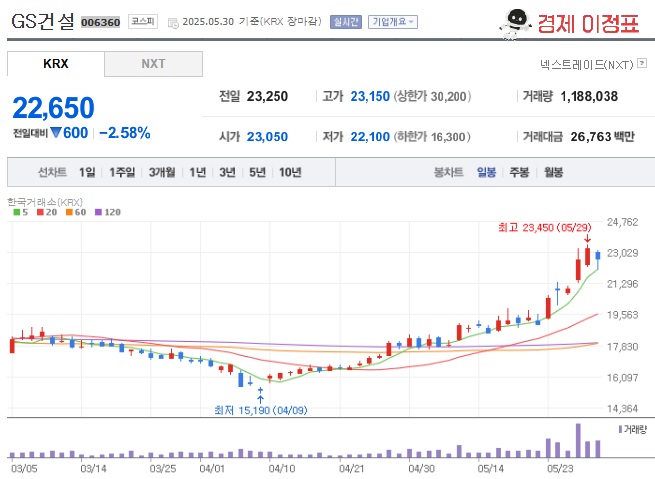Select the KRX tab
655x479 pixels.
click(x=56, y=64)
